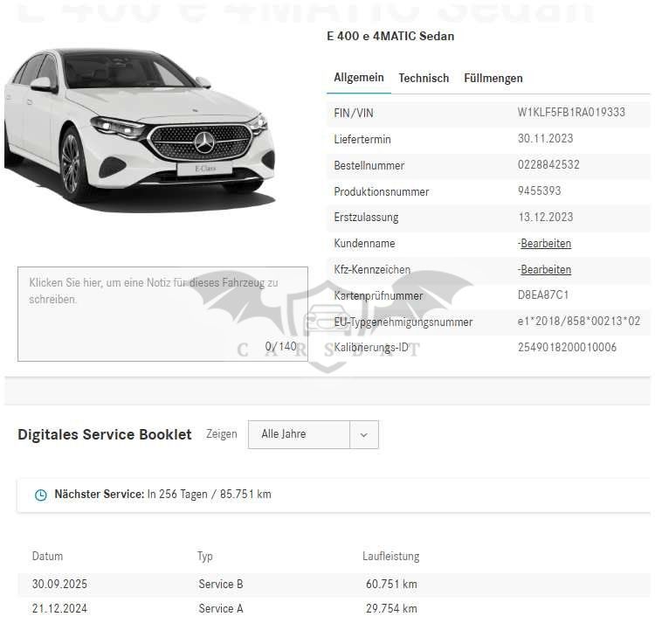Select the Service A entry from 21.12.2024

click(334, 608)
